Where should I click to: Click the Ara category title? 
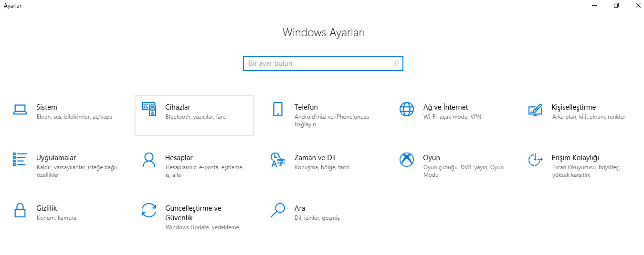point(300,208)
